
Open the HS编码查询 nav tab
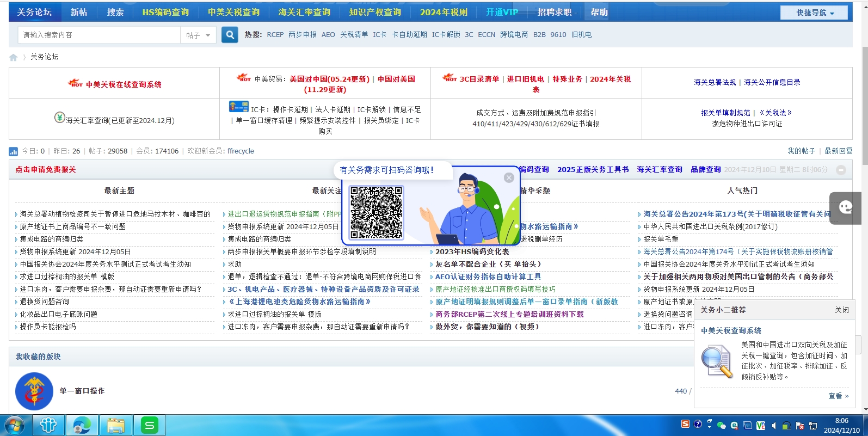click(x=165, y=12)
